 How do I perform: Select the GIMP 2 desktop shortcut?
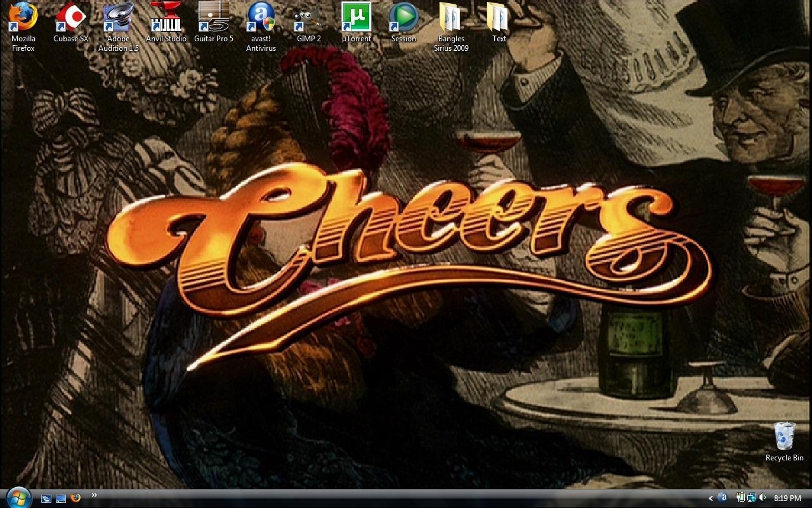coord(308,18)
